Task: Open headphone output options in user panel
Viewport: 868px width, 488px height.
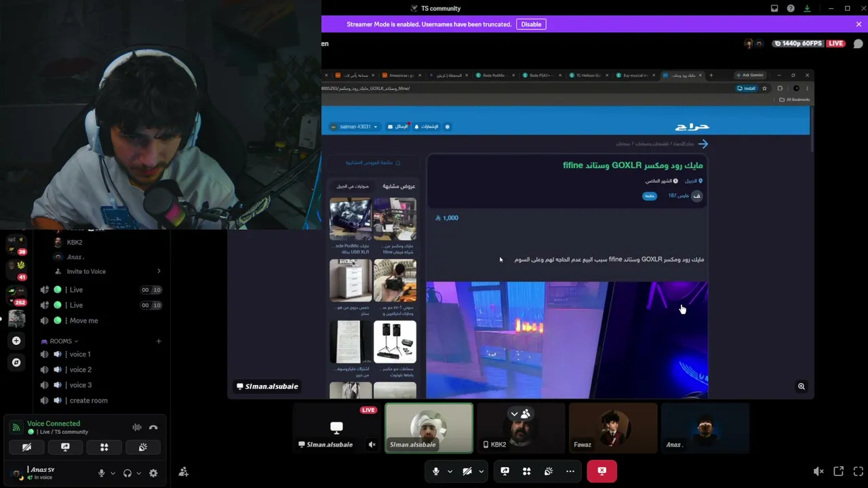Action: (x=138, y=473)
